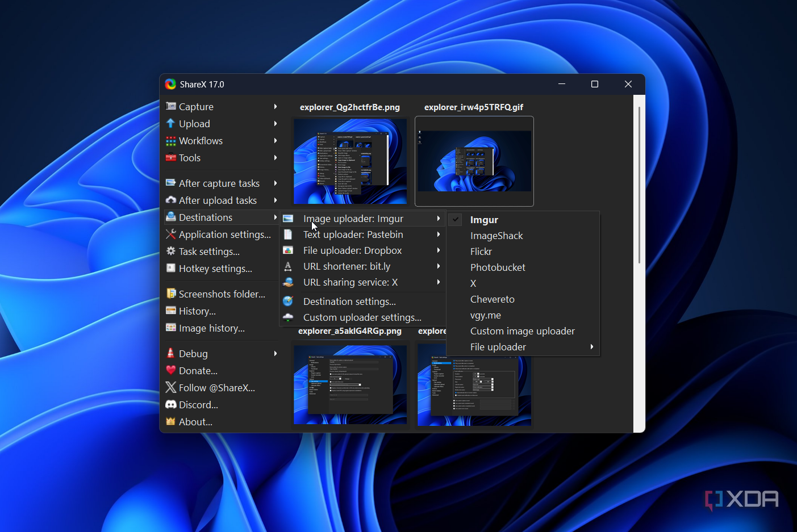797x532 pixels.
Task: Click the Upload arrow icon
Action: [170, 123]
